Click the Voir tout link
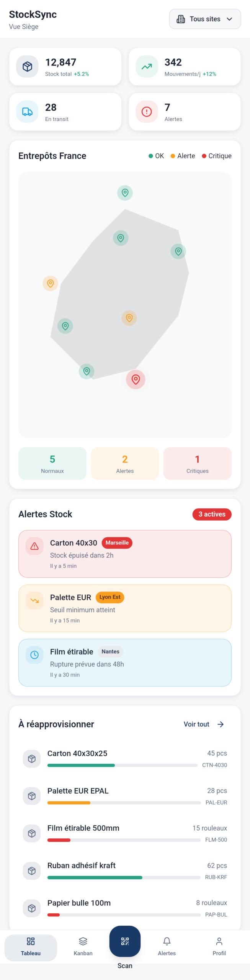 click(196, 724)
